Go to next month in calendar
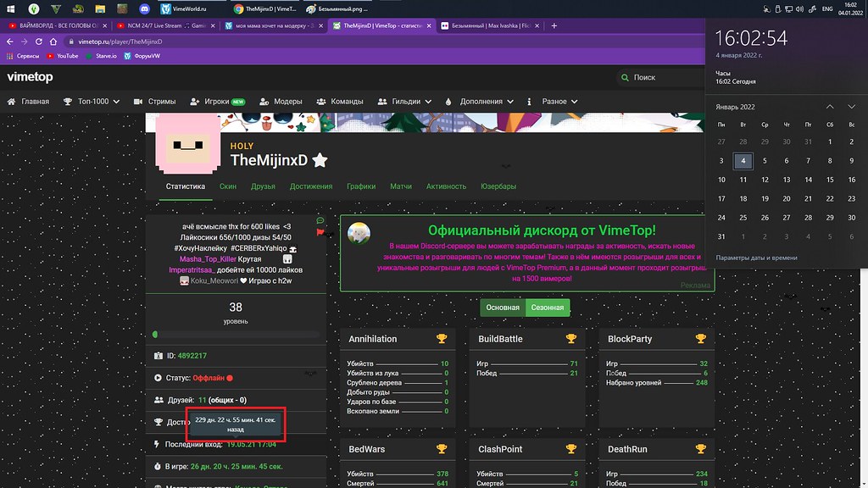Viewport: 868px width, 488px height. coord(851,107)
